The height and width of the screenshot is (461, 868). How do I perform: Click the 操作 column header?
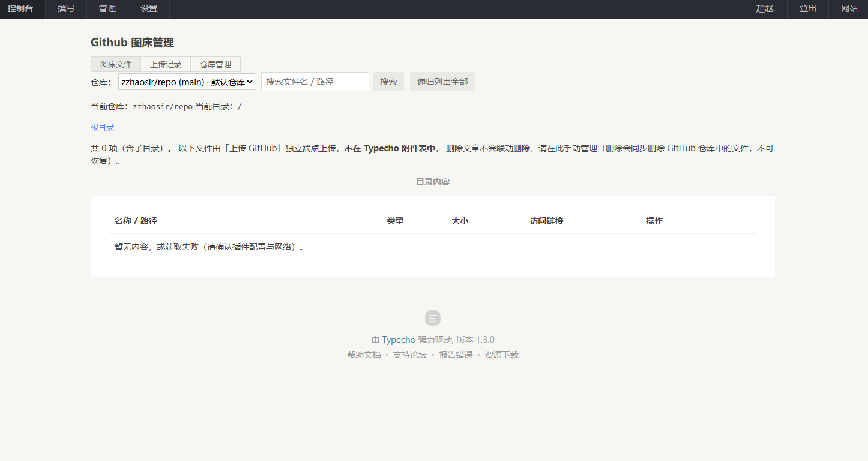pos(654,221)
